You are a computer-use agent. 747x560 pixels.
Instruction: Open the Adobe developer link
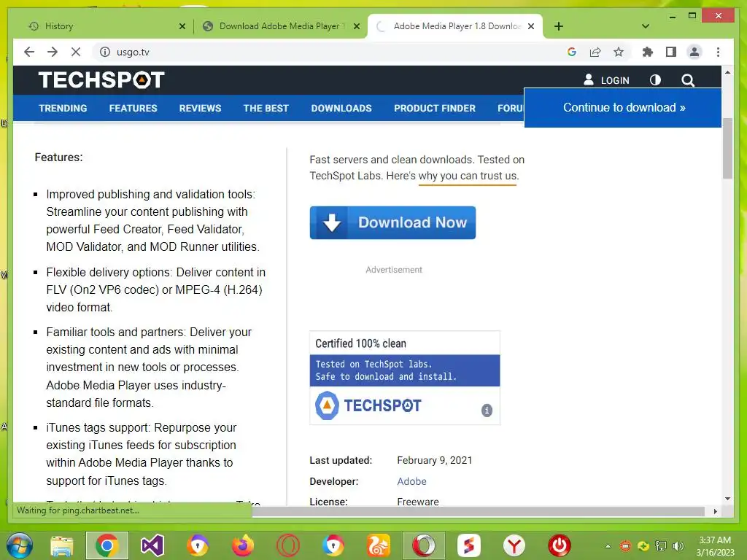click(411, 481)
